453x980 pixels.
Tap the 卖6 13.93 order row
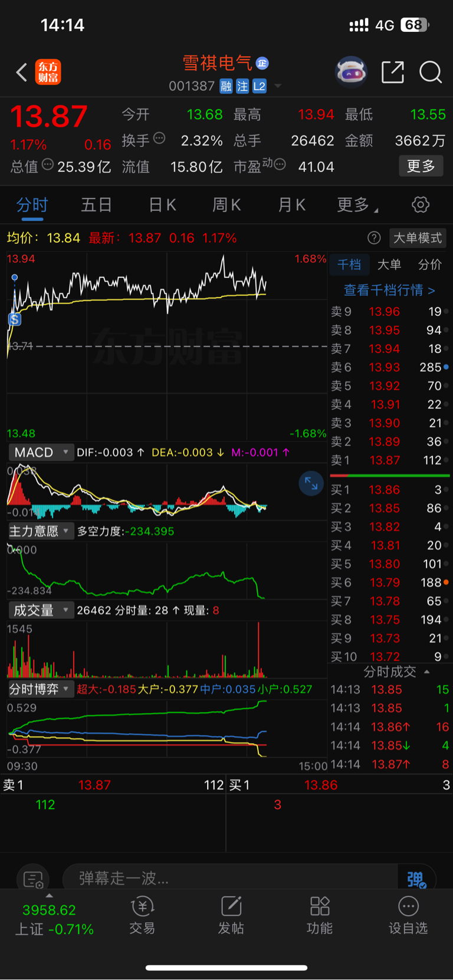(x=389, y=367)
